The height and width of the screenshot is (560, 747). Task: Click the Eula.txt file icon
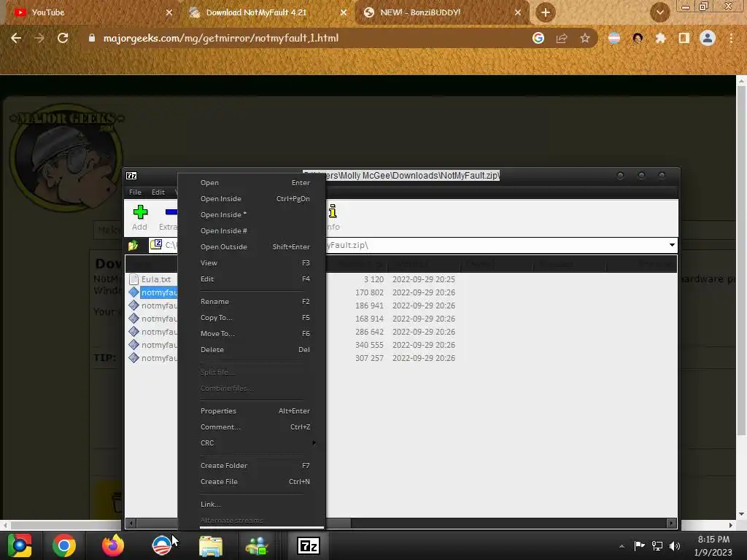(x=134, y=279)
